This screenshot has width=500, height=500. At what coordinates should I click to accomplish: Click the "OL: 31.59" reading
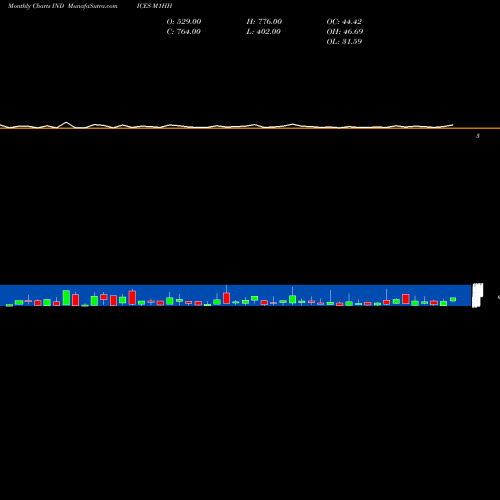coord(344,42)
